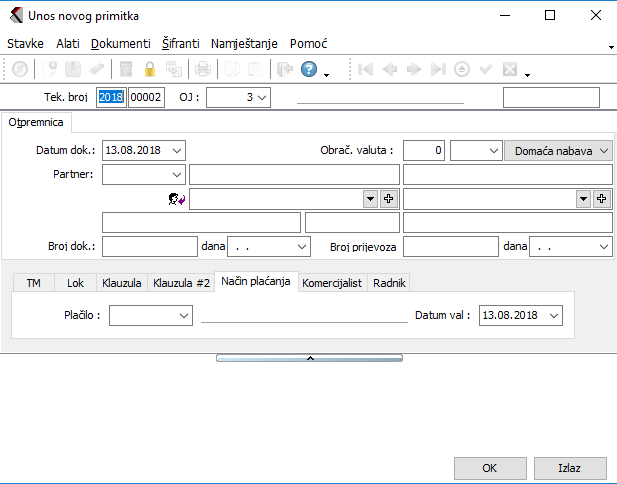Expand the Domaća nabava dropdown

pyautogui.click(x=603, y=150)
